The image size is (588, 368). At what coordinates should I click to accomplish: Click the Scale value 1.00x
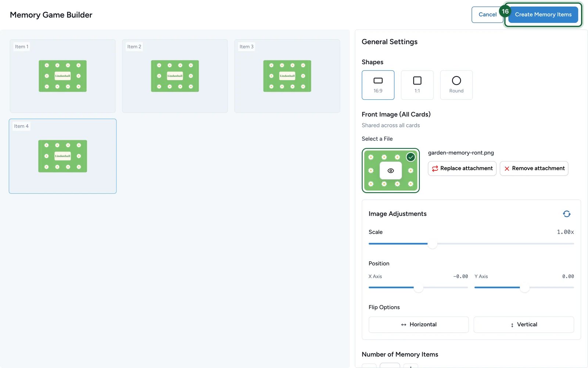click(565, 232)
